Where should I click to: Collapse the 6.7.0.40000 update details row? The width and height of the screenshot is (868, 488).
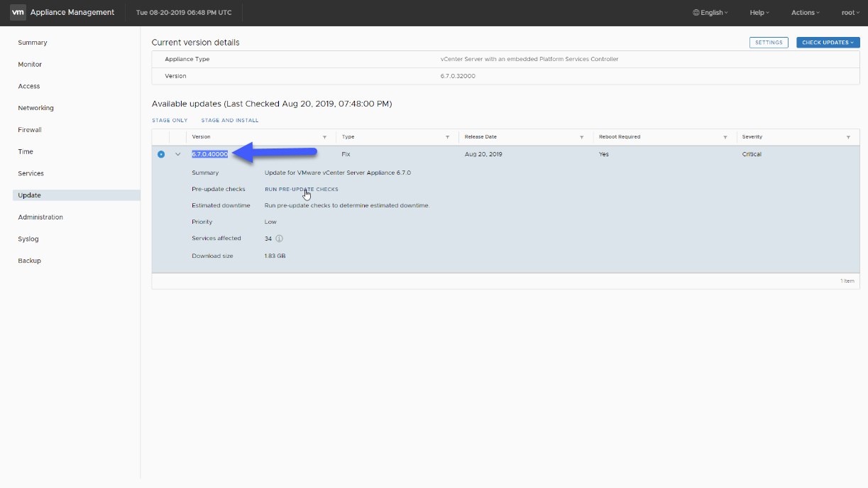[x=178, y=154]
